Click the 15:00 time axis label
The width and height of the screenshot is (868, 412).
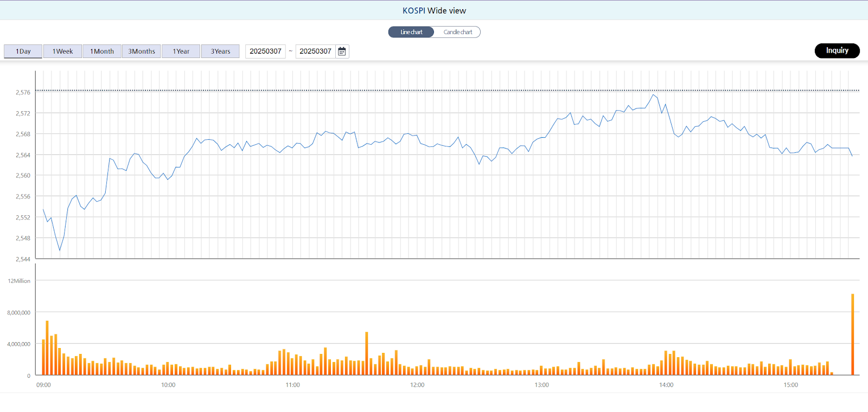(791, 385)
